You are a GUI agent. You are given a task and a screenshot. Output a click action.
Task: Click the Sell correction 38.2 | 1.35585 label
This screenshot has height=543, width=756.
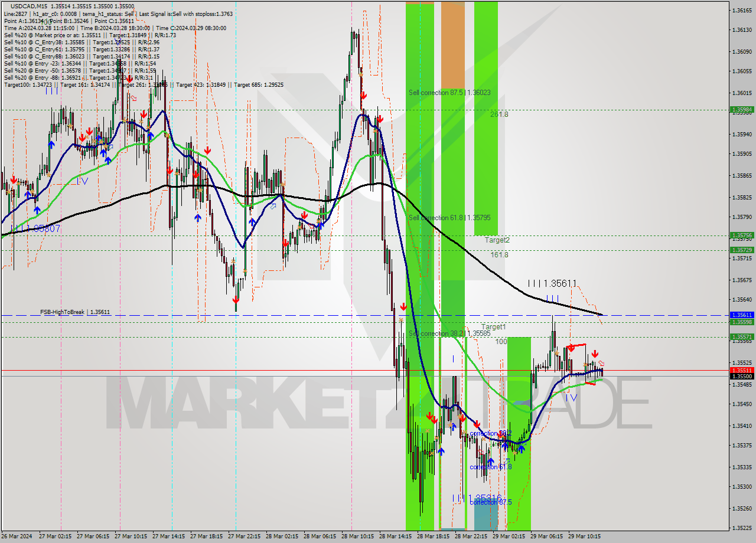(449, 333)
